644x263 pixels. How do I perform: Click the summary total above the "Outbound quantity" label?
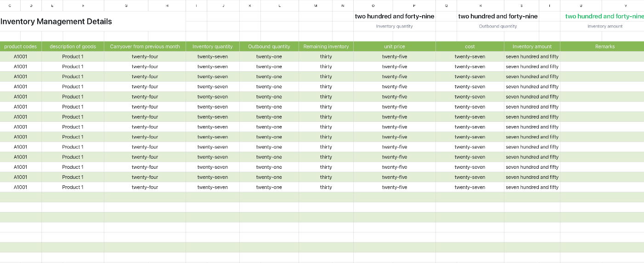pos(498,16)
